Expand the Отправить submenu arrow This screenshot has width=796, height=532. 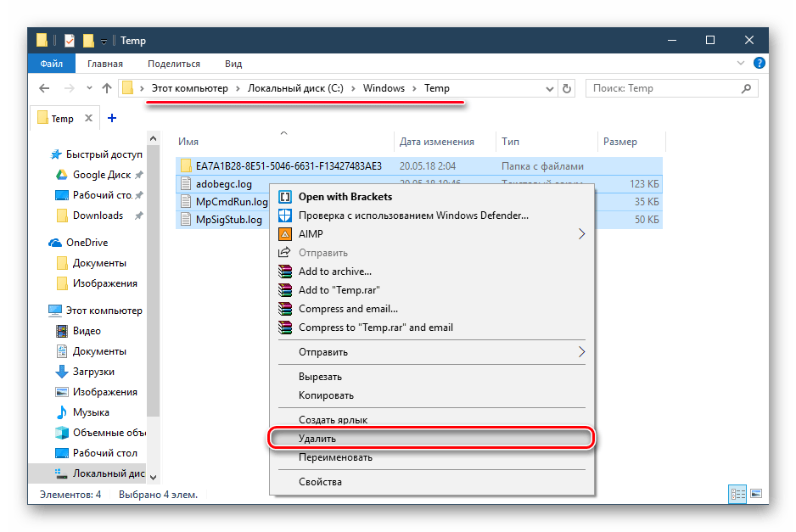tap(581, 352)
